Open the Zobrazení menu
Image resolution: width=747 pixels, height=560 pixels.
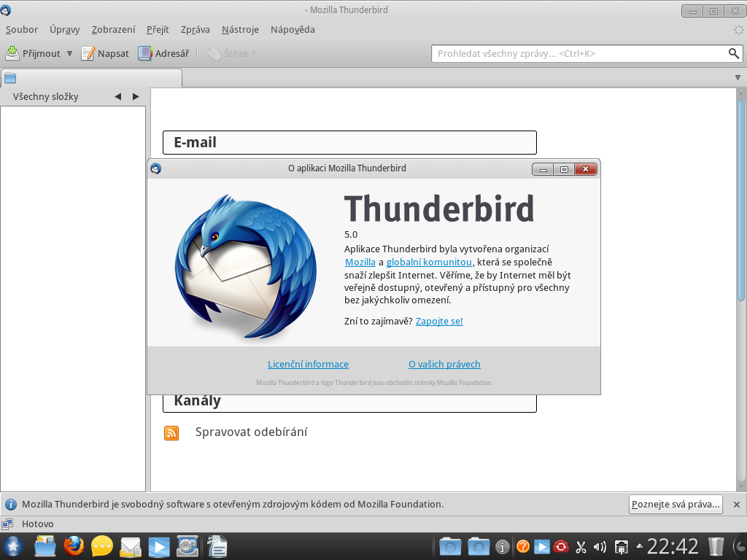click(x=113, y=29)
